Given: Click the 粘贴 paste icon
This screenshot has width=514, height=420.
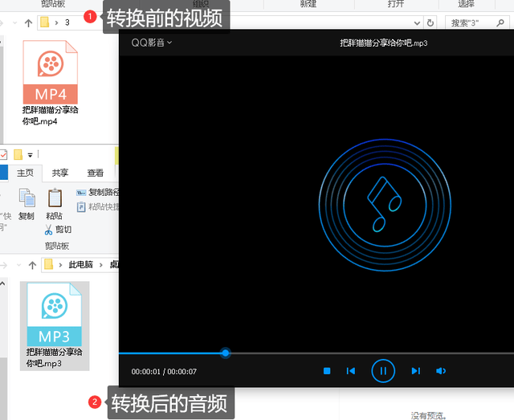Looking at the screenshot, I should pos(55,204).
